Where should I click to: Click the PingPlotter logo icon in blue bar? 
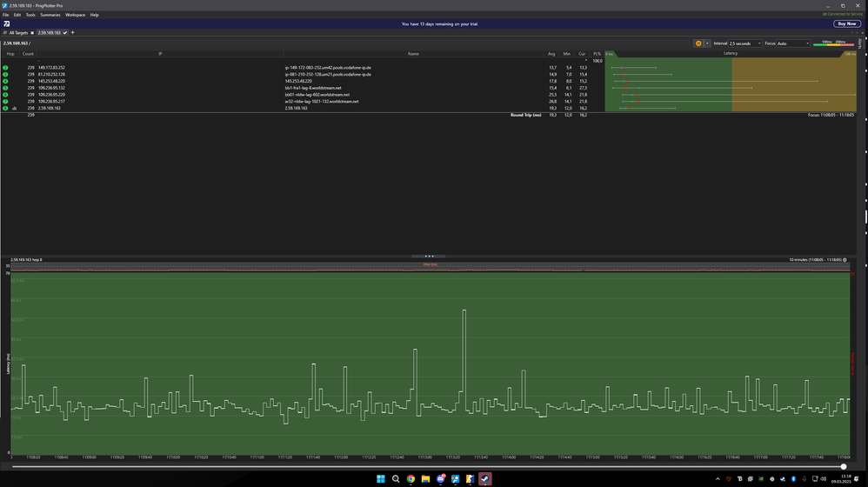[6, 23]
